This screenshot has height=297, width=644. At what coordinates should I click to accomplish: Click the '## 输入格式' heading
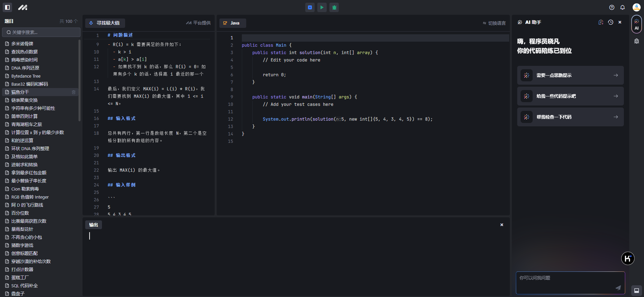(121, 118)
